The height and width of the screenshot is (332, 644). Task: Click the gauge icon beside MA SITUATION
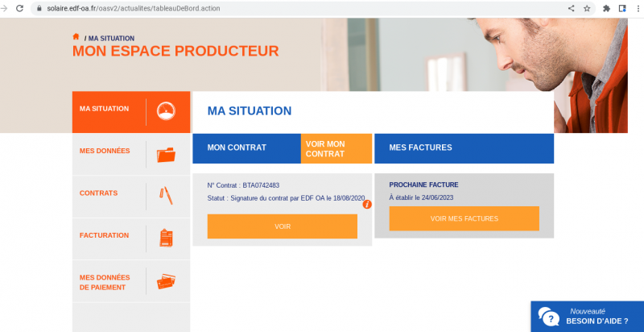click(x=167, y=112)
